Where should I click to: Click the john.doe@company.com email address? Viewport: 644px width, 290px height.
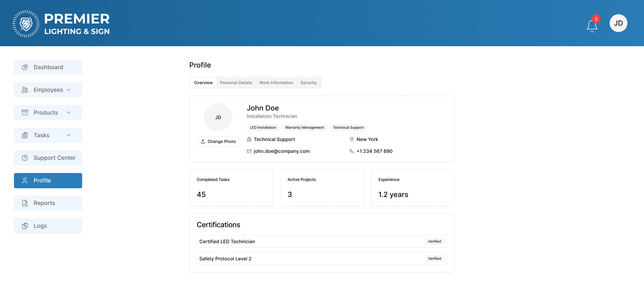[x=281, y=151]
